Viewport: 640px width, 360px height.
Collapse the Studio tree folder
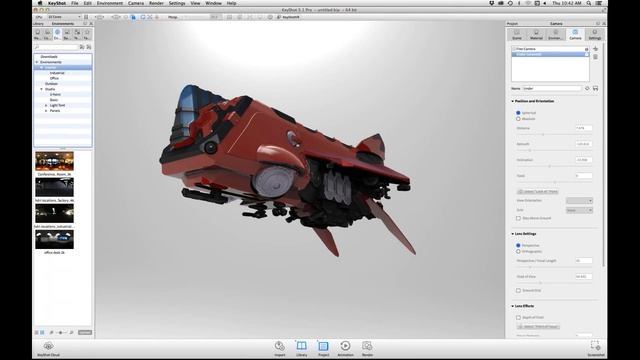tap(41, 89)
